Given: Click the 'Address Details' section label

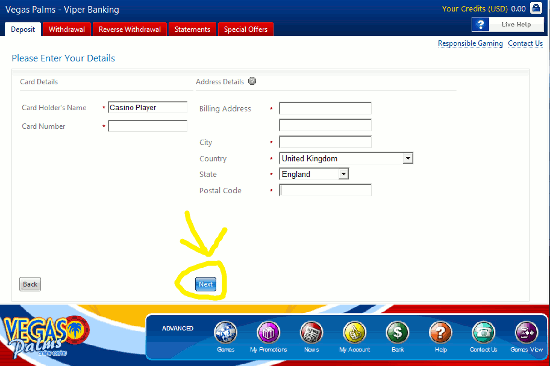Looking at the screenshot, I should (220, 82).
